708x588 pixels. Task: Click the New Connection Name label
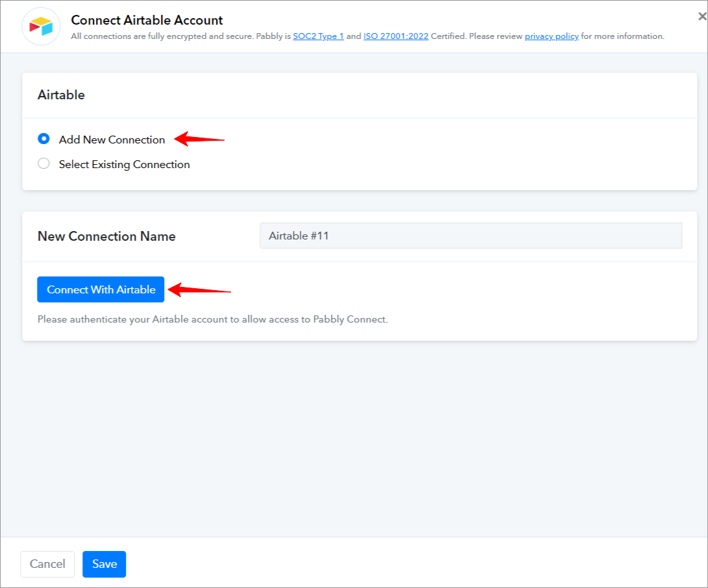tap(106, 236)
